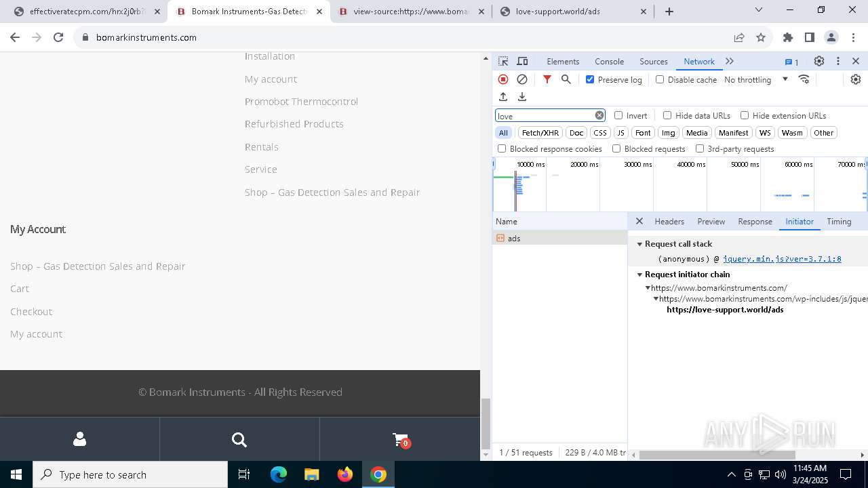868x488 pixels.
Task: Open File Explorer from the taskbar
Action: (311, 474)
